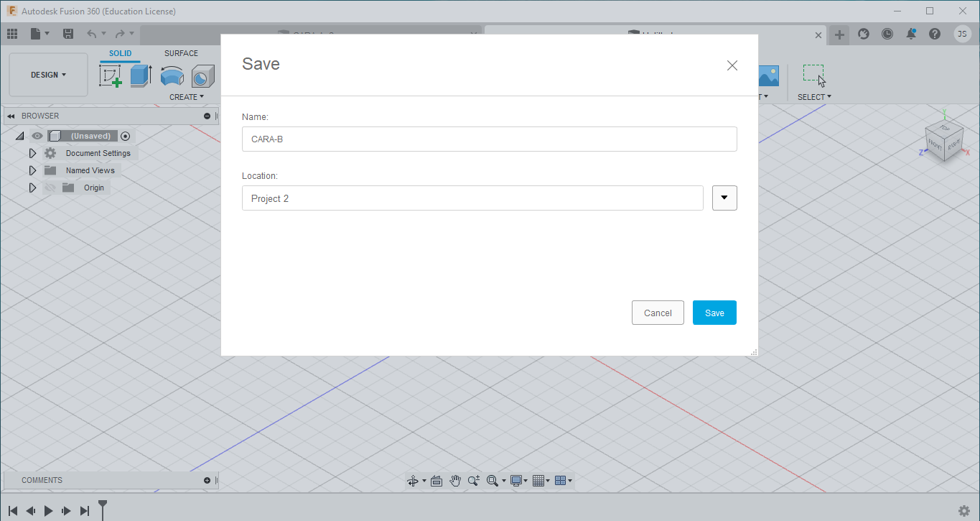Screen dimensions: 980x521
Task: Select the Create Sketch tool
Action: (111, 75)
